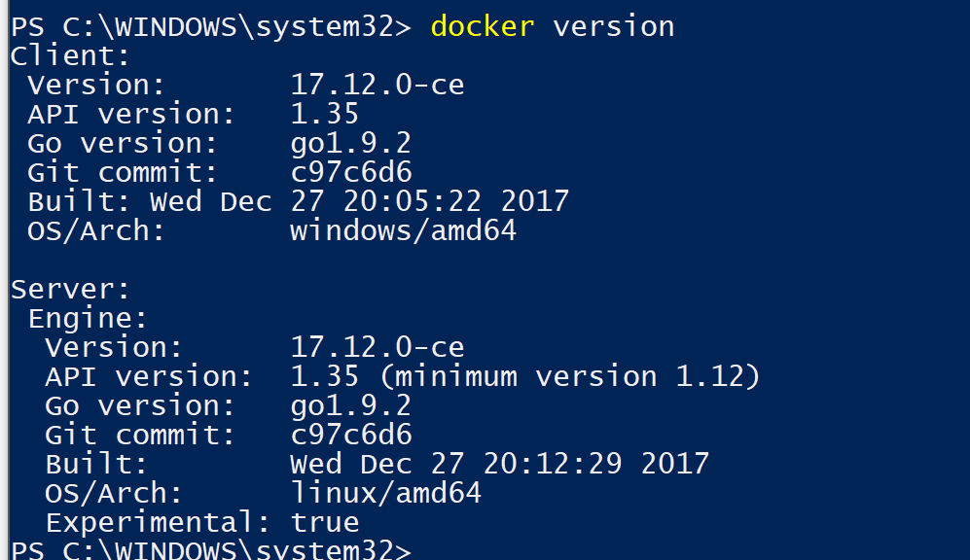Image resolution: width=970 pixels, height=560 pixels.
Task: Click the windows/amd64 OS/Arch value
Action: point(404,230)
